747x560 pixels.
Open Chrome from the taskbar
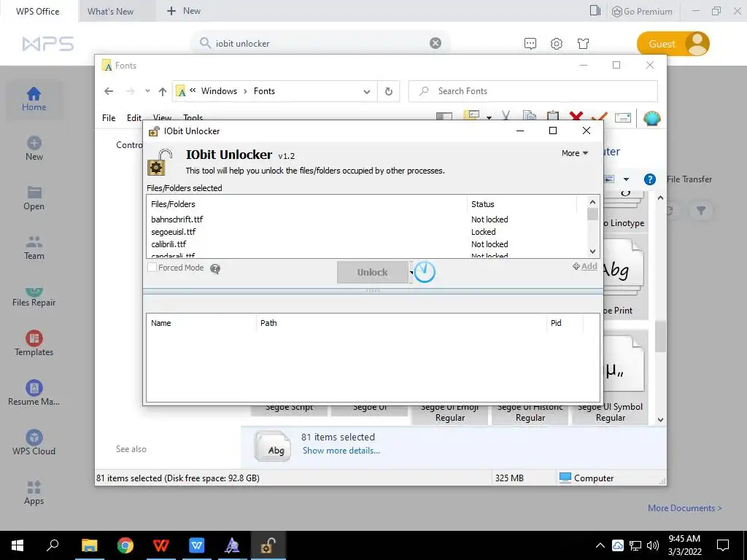coord(125,545)
